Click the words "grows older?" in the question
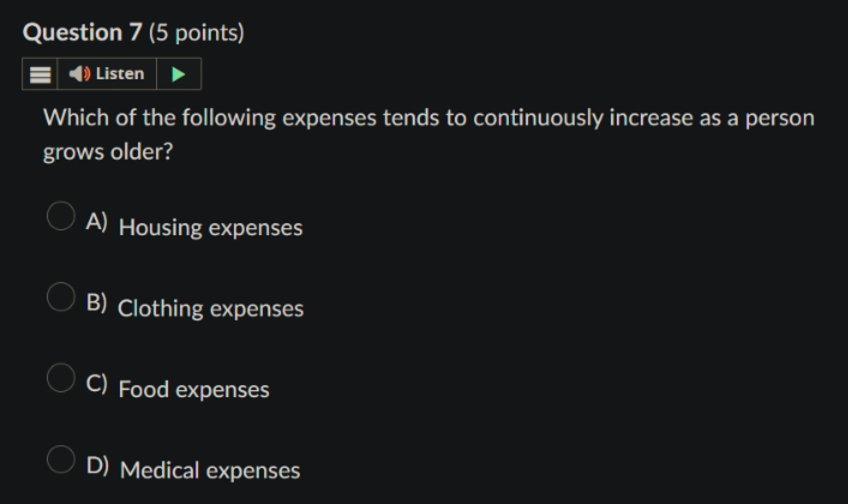Screen dimensions: 848x504 click(108, 152)
